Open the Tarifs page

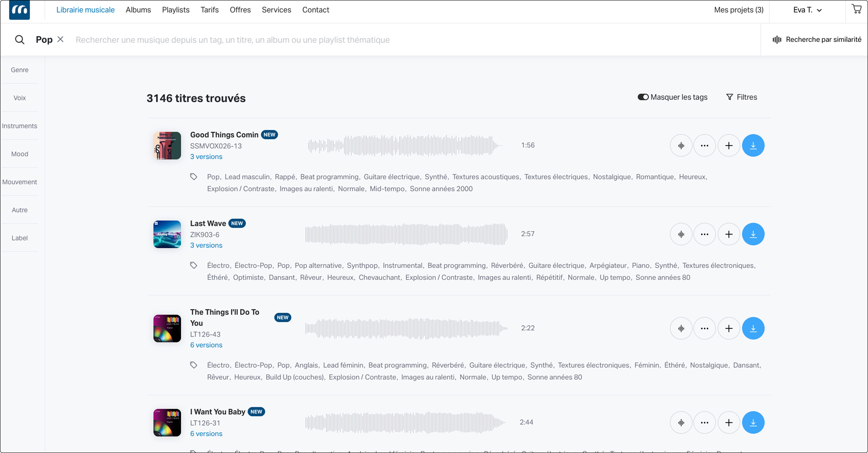coord(209,10)
